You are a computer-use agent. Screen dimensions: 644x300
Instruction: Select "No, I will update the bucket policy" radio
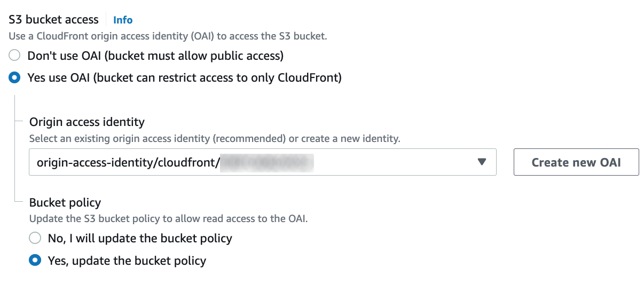click(35, 238)
